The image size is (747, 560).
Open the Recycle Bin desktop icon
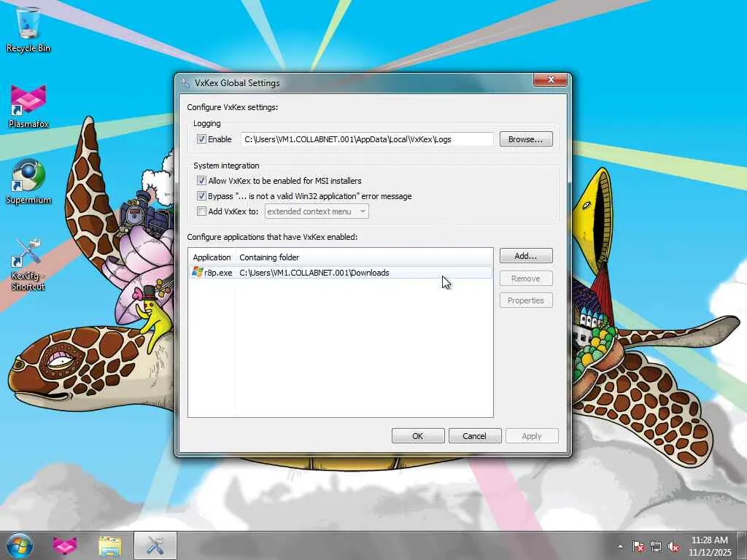[28, 28]
